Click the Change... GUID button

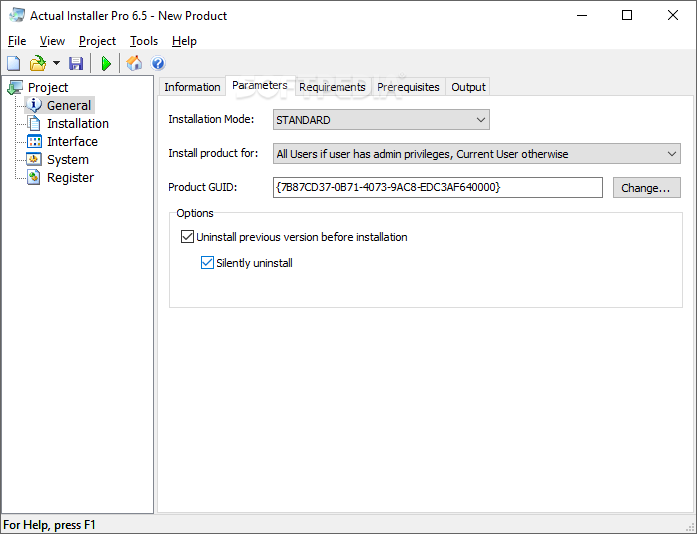click(646, 188)
